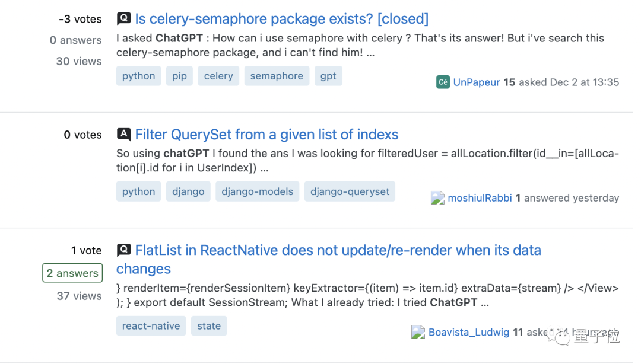Screen dimensions: 641x364
Task: Click moshiulRabbi's avatar image
Action: pos(437,198)
